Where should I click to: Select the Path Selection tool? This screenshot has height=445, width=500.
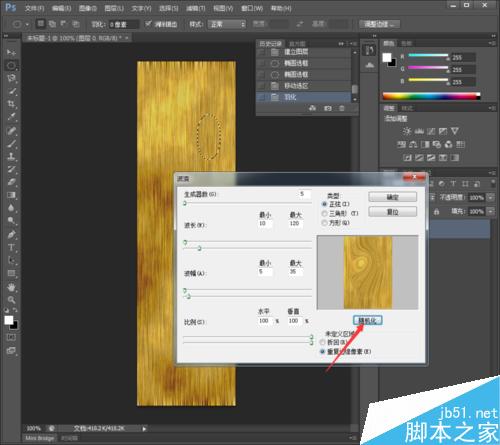(11, 261)
